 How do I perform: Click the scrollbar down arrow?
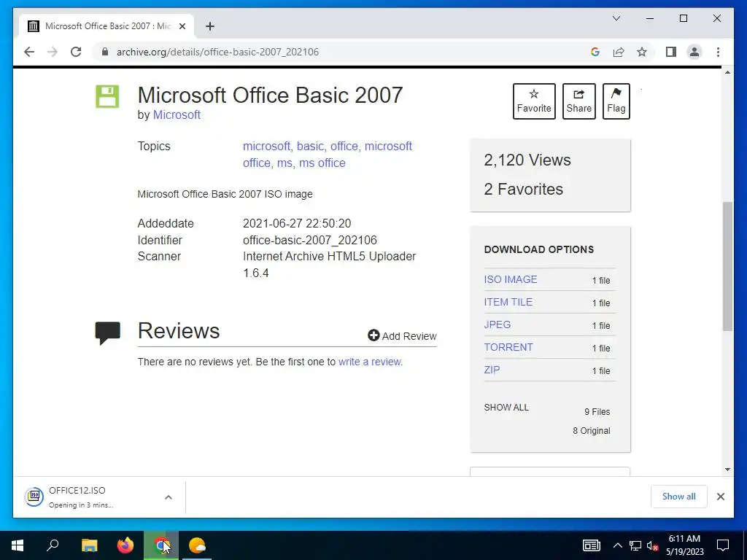tap(727, 470)
